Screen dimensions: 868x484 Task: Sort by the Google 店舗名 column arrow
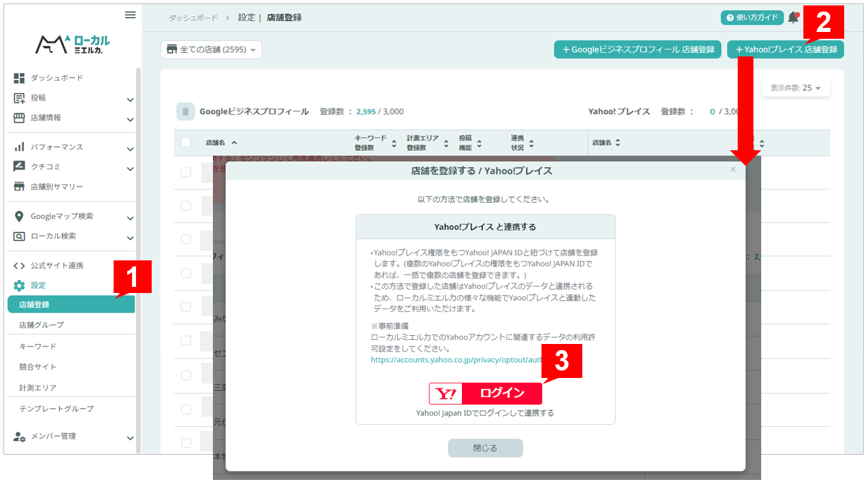[235, 143]
